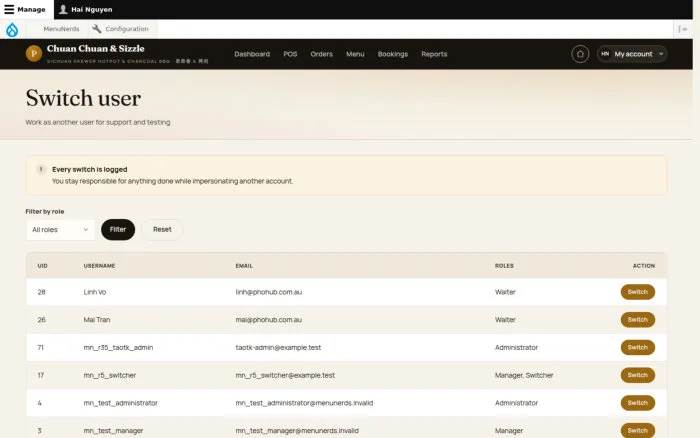This screenshot has width=700, height=438.
Task: Open the Bookings page
Action: 392,54
